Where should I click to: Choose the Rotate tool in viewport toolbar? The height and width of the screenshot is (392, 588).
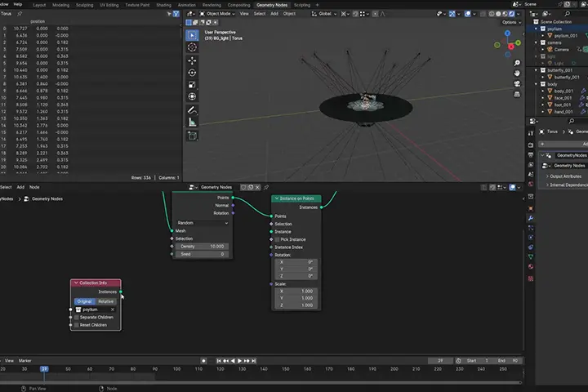[192, 73]
